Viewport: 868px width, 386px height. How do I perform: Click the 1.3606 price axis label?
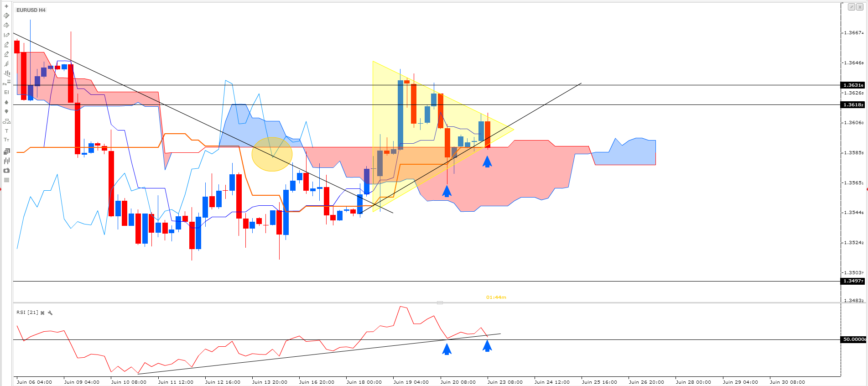(853, 123)
